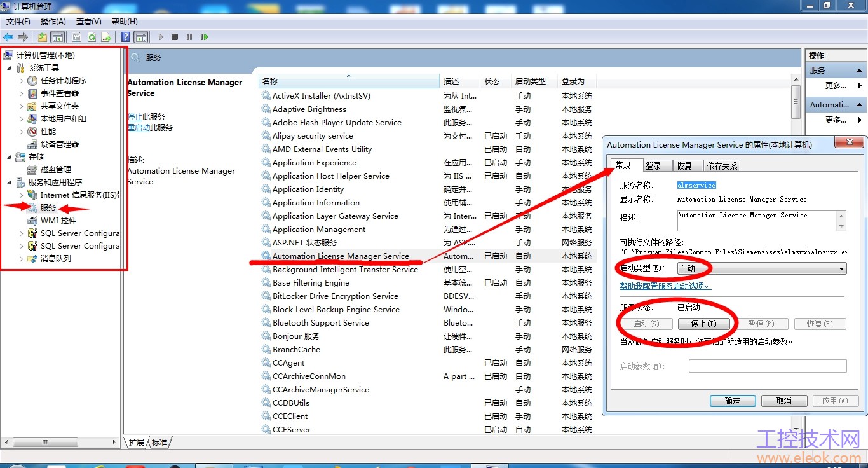Click the Stop Service square icon
This screenshot has height=468, width=868.
pyautogui.click(x=175, y=37)
